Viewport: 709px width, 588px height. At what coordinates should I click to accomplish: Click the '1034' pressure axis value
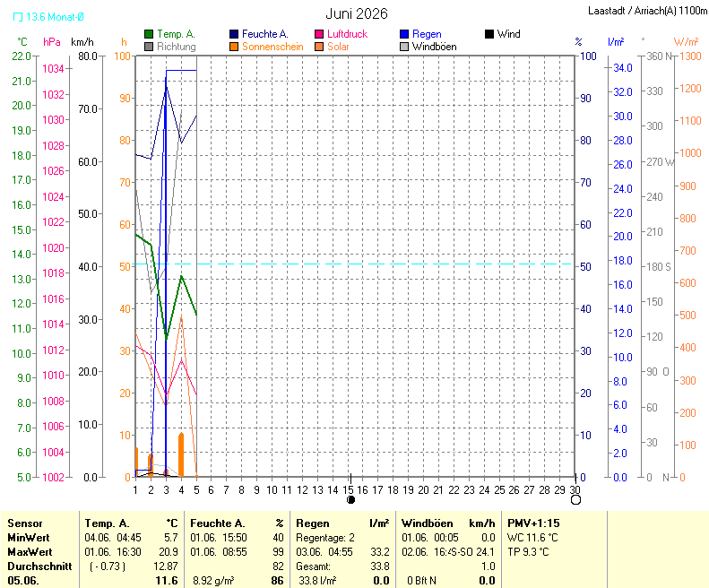tap(54, 69)
